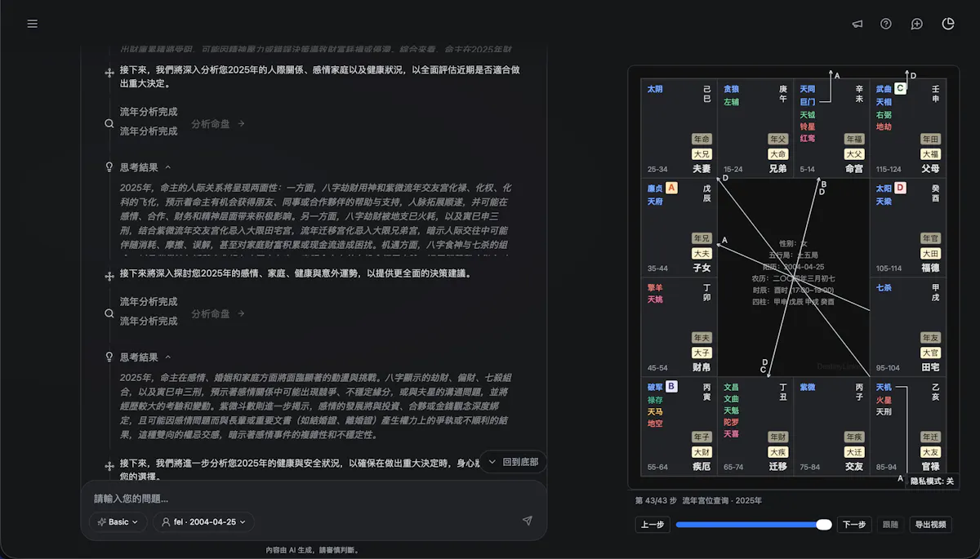Select the 兄弟 palace cell

pos(755,129)
